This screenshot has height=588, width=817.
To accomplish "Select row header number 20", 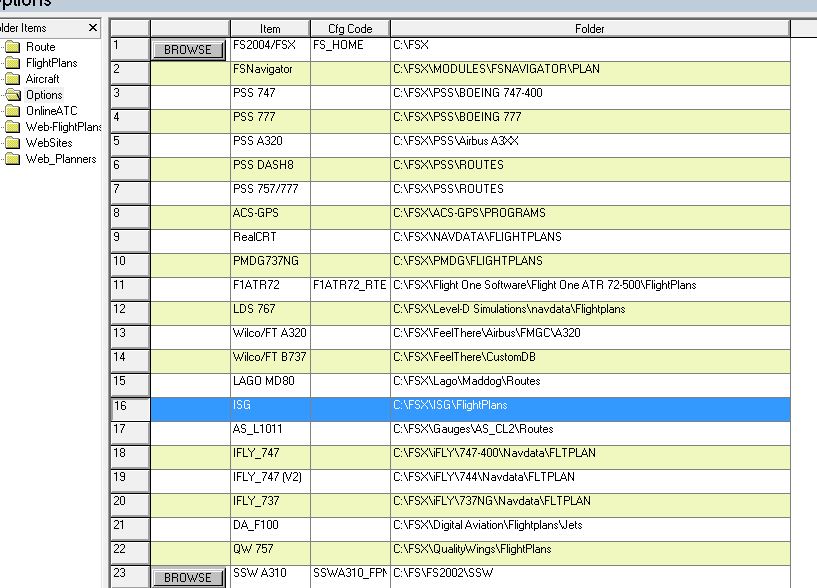I will coord(130,505).
